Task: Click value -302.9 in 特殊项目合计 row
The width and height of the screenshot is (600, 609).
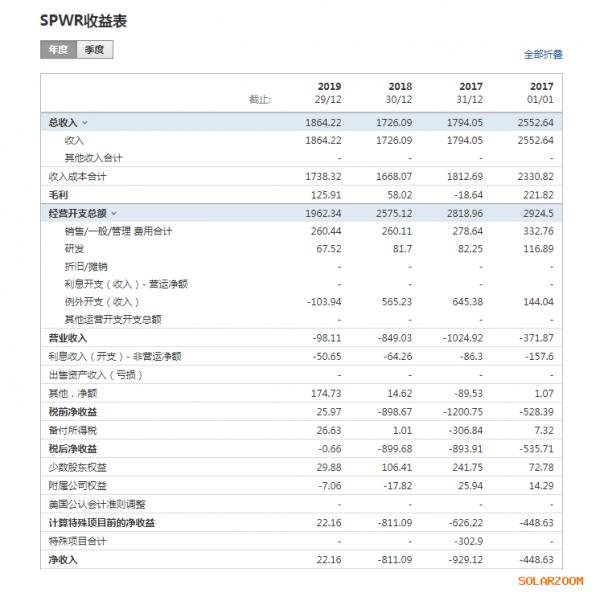Action: click(x=468, y=541)
